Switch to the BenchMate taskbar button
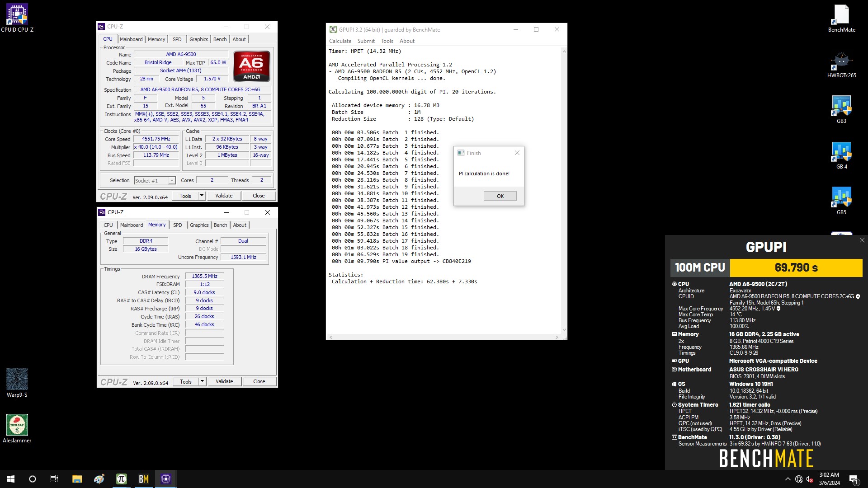The height and width of the screenshot is (488, 868). click(144, 479)
